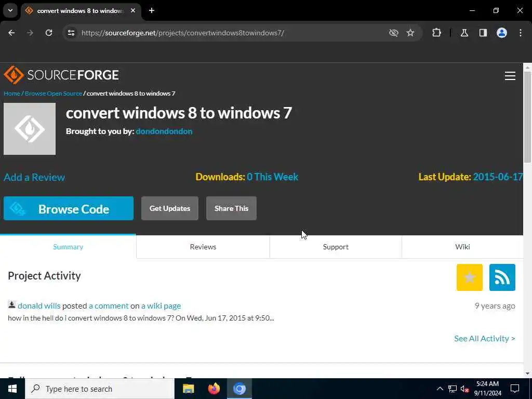Open Firefox from the taskbar

pyautogui.click(x=214, y=389)
